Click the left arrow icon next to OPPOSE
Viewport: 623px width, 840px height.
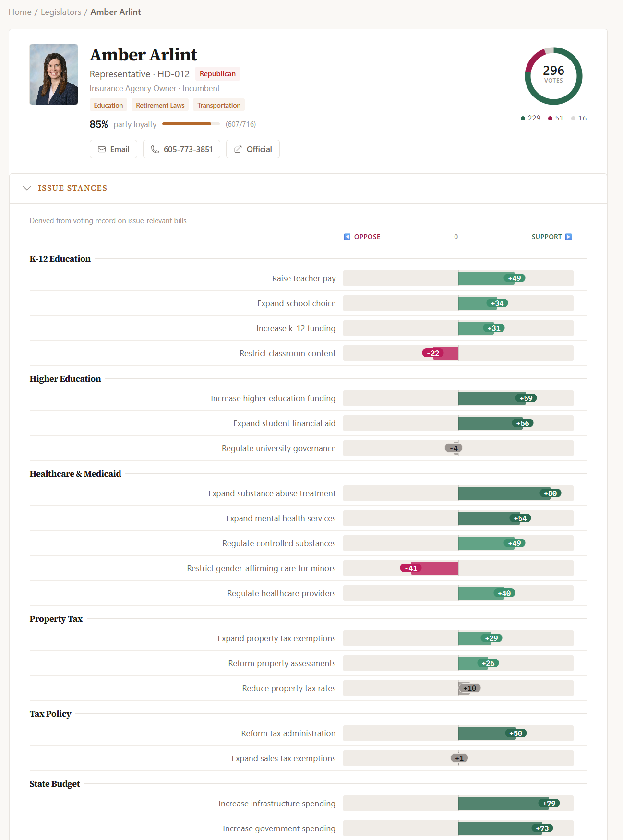pos(347,237)
